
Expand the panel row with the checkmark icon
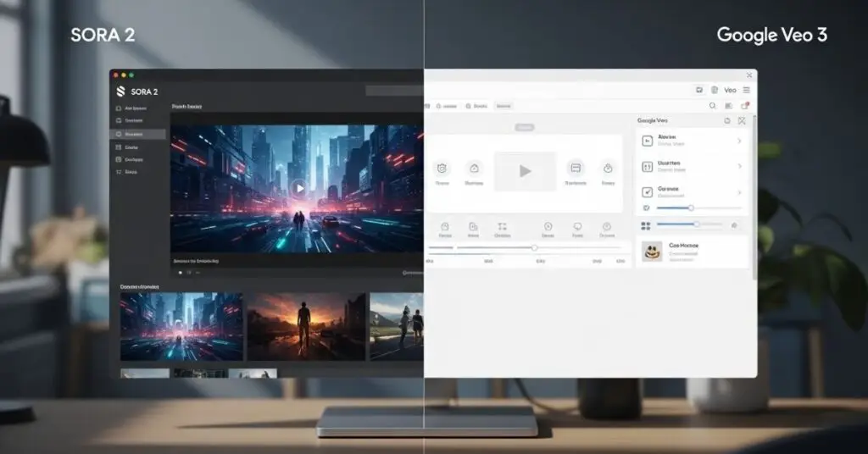pyautogui.click(x=739, y=192)
